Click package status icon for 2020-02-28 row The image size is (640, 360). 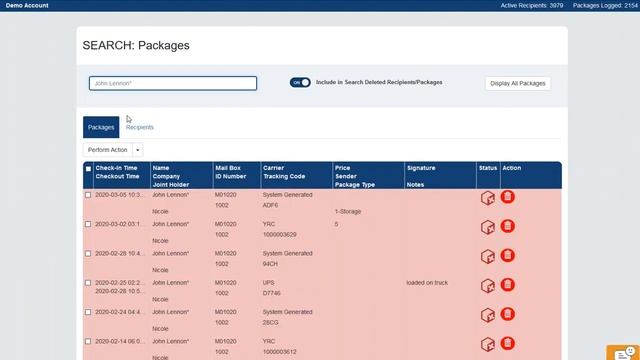(x=488, y=257)
